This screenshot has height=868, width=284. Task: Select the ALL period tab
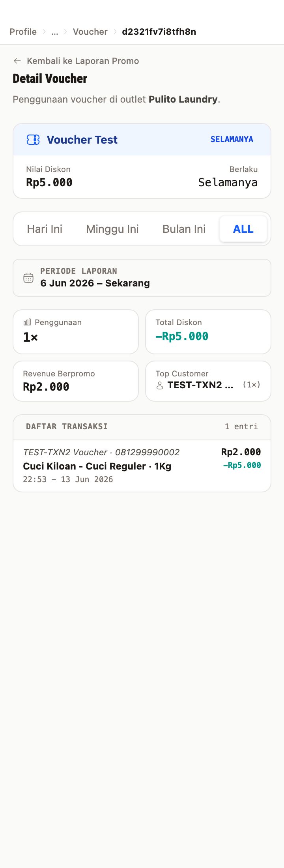click(243, 229)
